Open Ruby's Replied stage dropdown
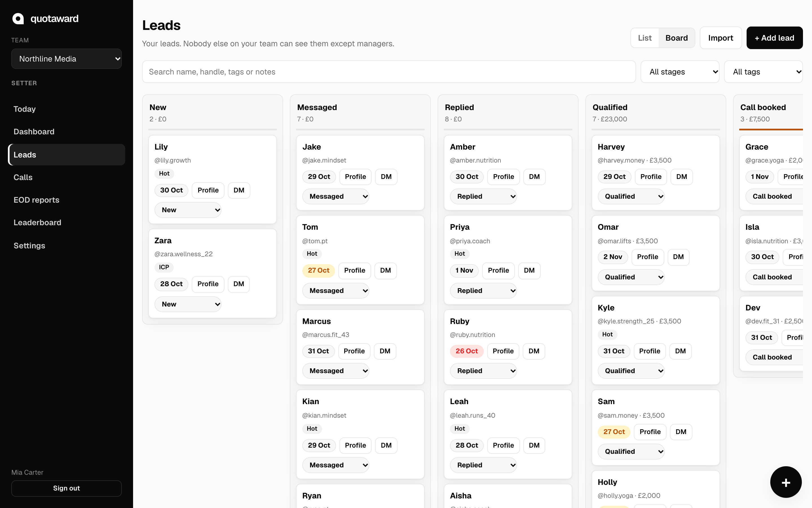This screenshot has height=508, width=812. 483,371
